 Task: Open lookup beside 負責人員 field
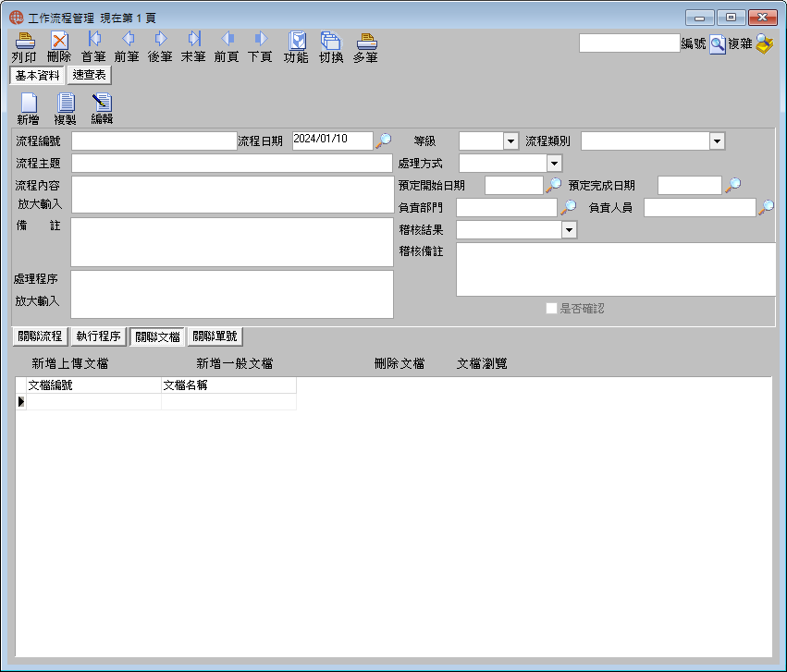[767, 207]
